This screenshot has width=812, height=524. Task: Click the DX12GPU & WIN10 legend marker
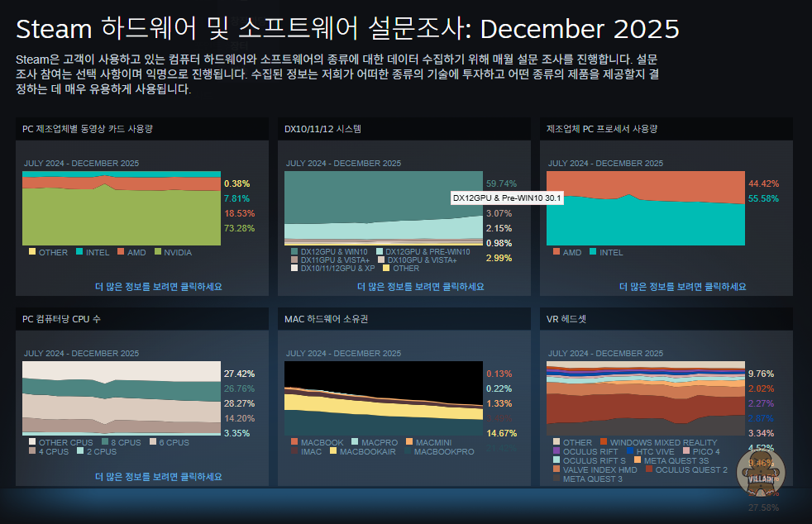coord(294,251)
